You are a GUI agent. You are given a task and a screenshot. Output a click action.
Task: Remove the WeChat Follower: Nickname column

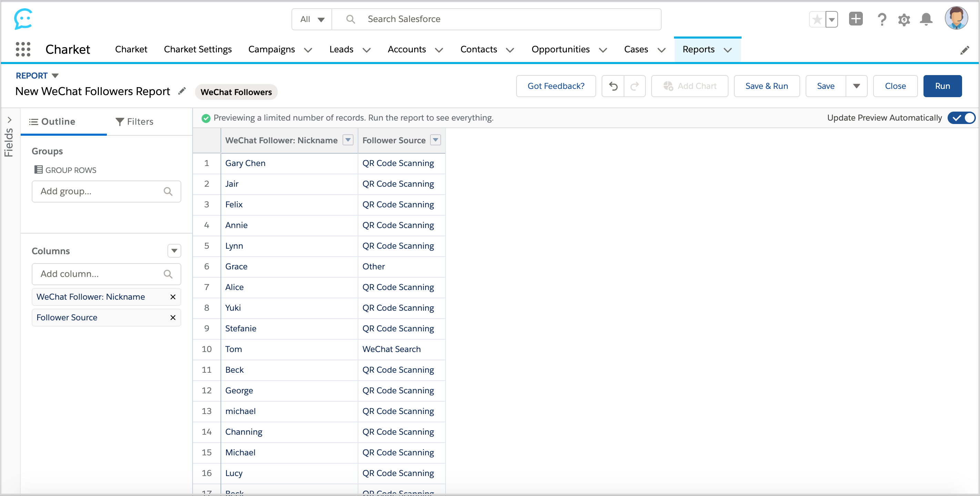tap(173, 297)
